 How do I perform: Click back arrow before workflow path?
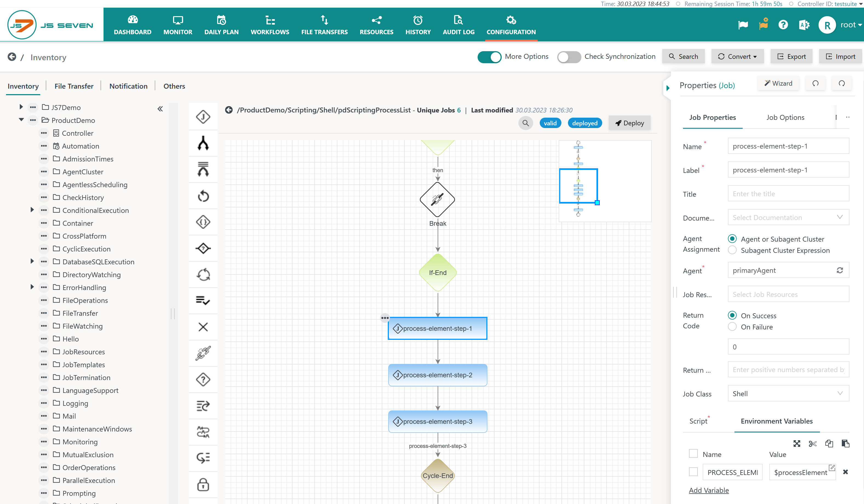click(x=229, y=110)
